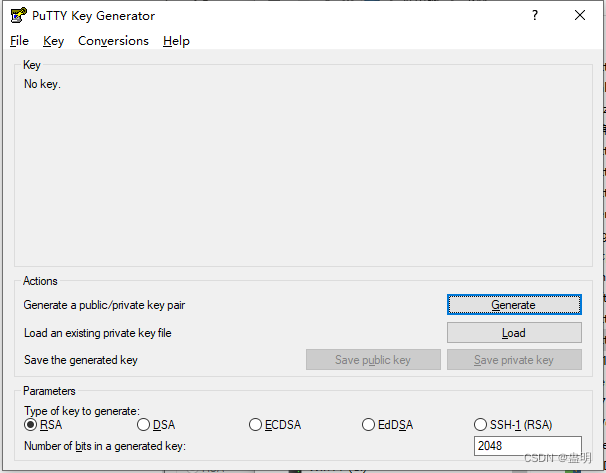Click 'Load an existing private key file' label
606x473 pixels.
97,333
